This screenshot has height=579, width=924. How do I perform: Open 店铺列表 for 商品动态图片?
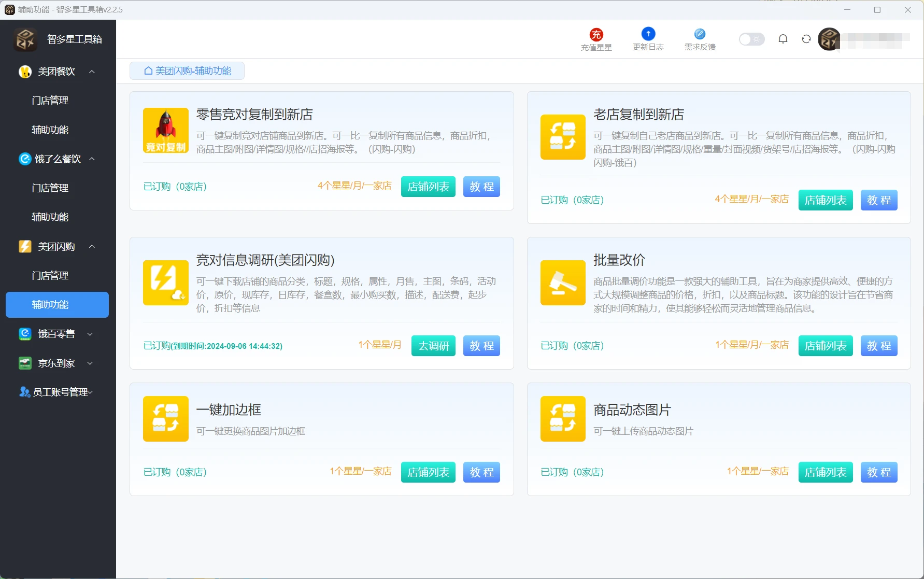coord(826,472)
